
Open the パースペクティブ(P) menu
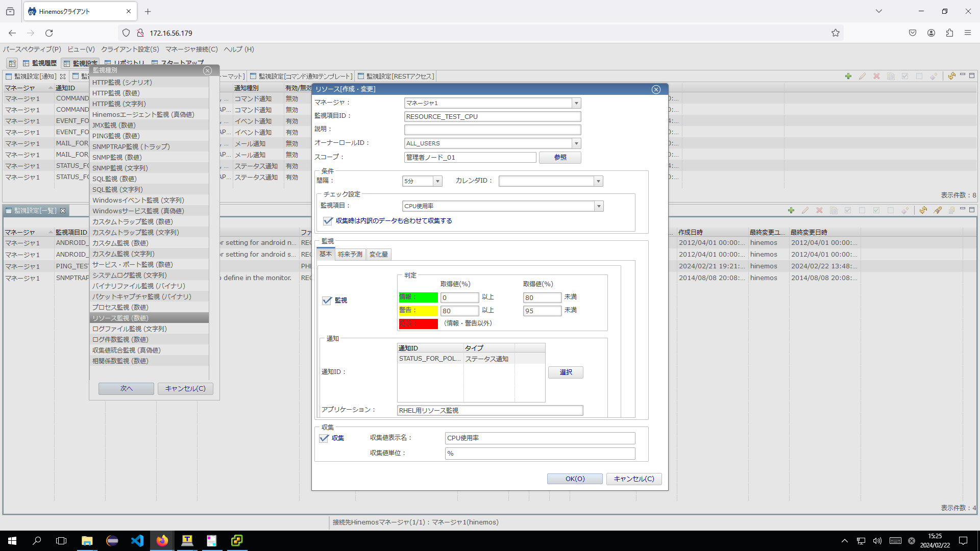[32, 49]
